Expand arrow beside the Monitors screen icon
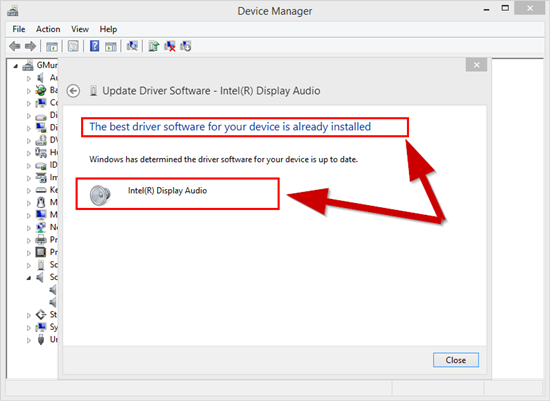Image resolution: width=550 pixels, height=401 pixels. [29, 215]
